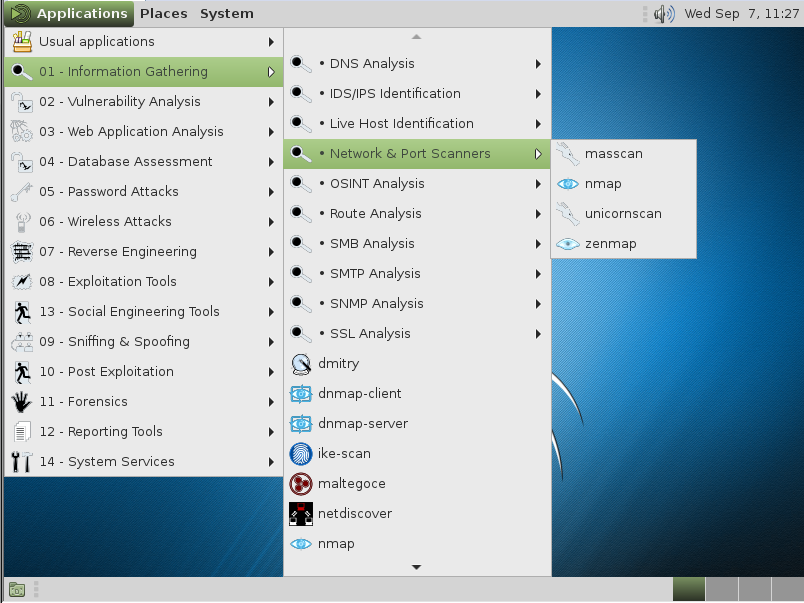This screenshot has width=804, height=603.
Task: Expand Route Analysis submenu arrow
Action: point(538,214)
